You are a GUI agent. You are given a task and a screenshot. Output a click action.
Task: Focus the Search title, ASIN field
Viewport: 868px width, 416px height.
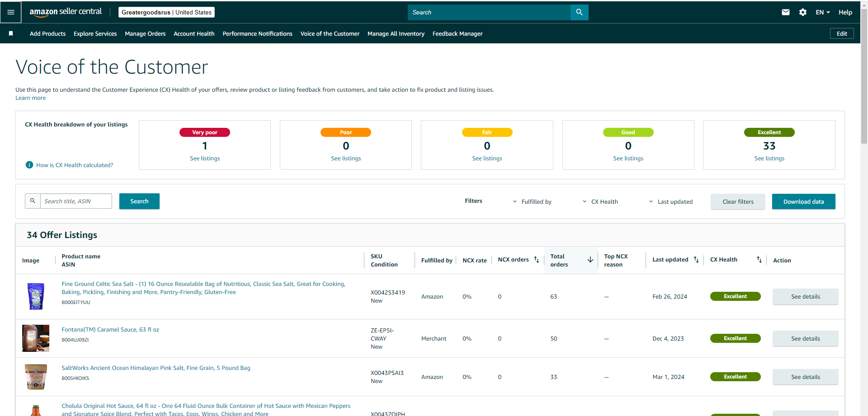[x=76, y=201]
